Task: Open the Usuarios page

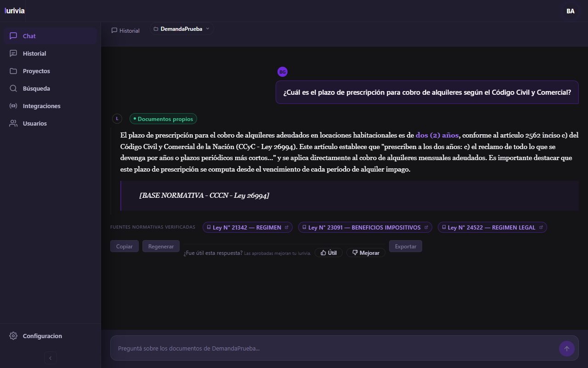Action: (51, 123)
